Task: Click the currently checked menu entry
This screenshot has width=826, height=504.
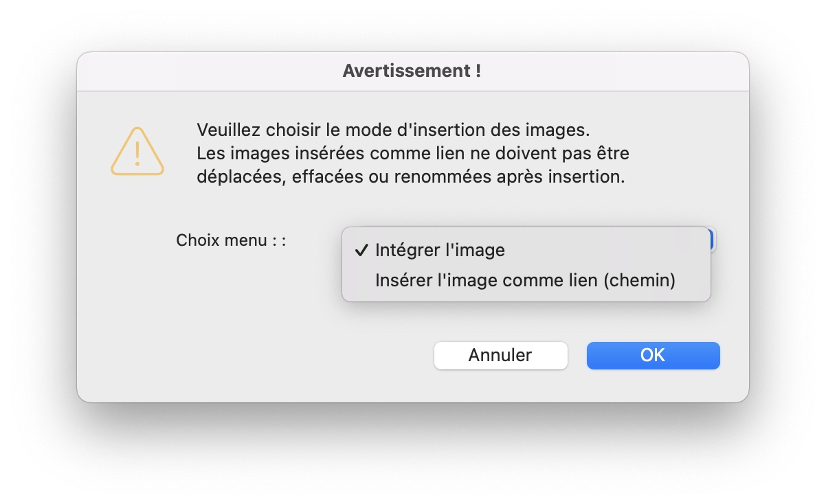Action: [x=438, y=250]
